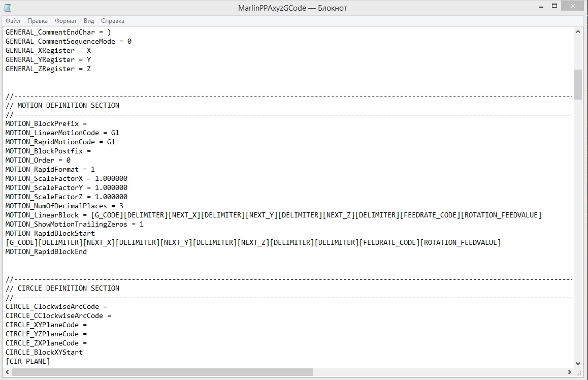Click the line CIRCLE_XYPlaneCode =
This screenshot has height=380, width=588.
click(x=46, y=325)
